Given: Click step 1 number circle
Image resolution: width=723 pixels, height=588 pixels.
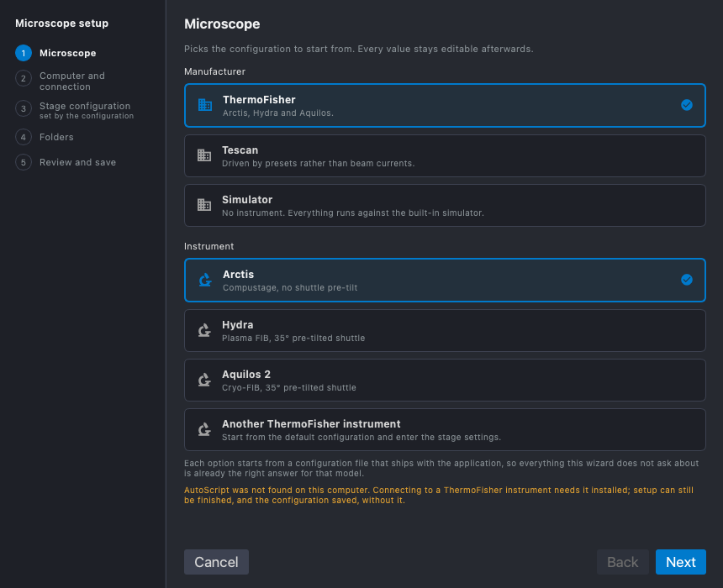Looking at the screenshot, I should click(x=24, y=53).
